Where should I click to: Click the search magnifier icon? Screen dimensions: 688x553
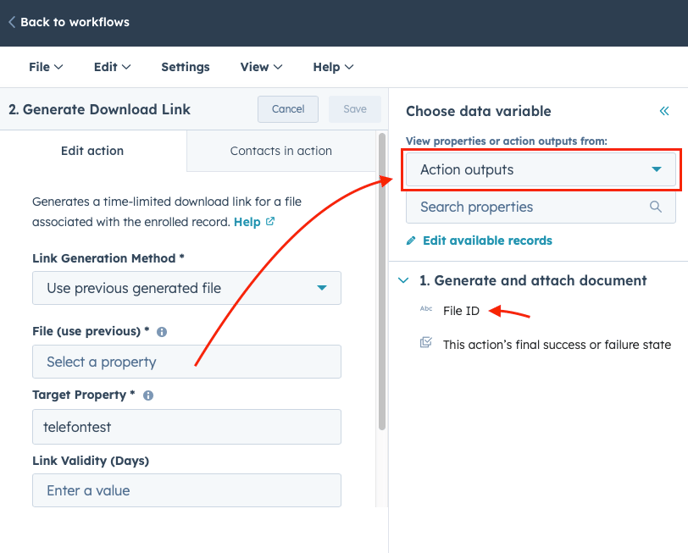coord(656,207)
